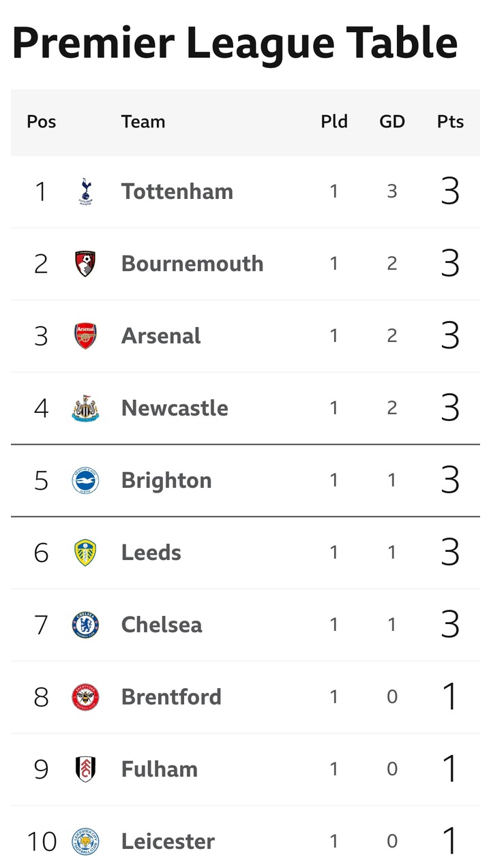
Task: Click the Pos column header
Action: tap(41, 122)
